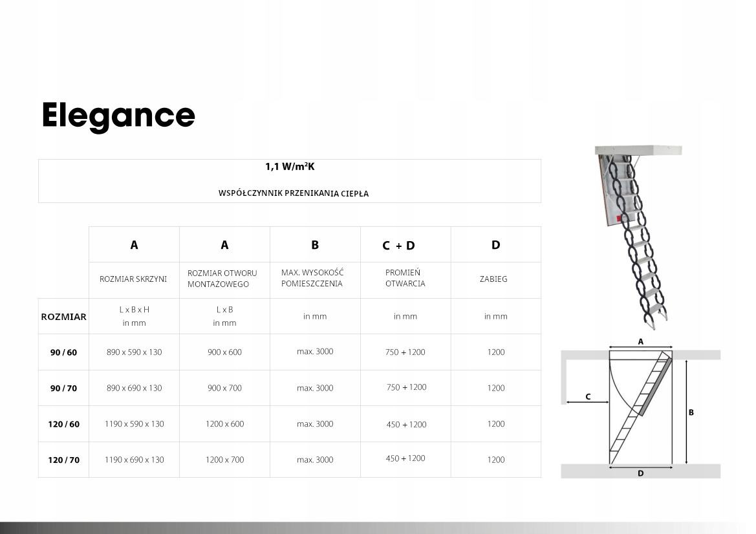
Task: Click dimension label D below the diagram
Action: (640, 473)
